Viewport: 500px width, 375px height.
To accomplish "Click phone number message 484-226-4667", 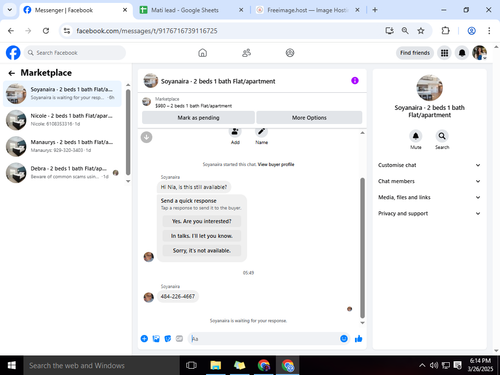I will (178, 296).
